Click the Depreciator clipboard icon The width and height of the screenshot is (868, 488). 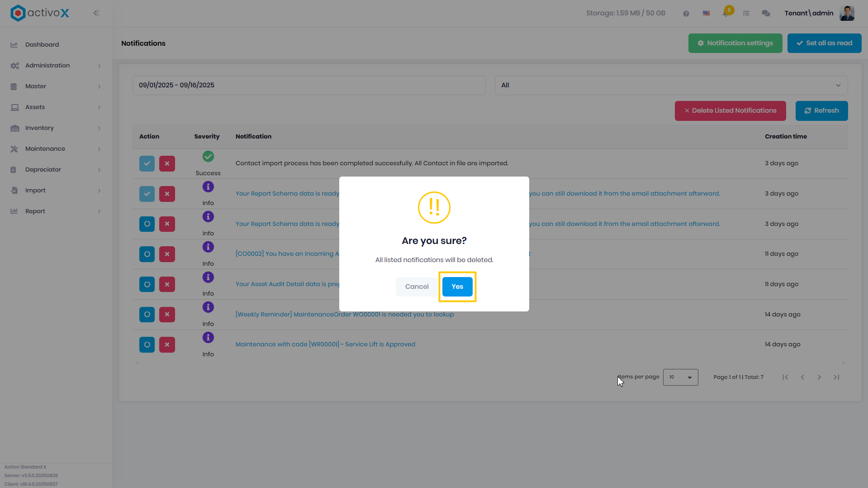tap(13, 170)
